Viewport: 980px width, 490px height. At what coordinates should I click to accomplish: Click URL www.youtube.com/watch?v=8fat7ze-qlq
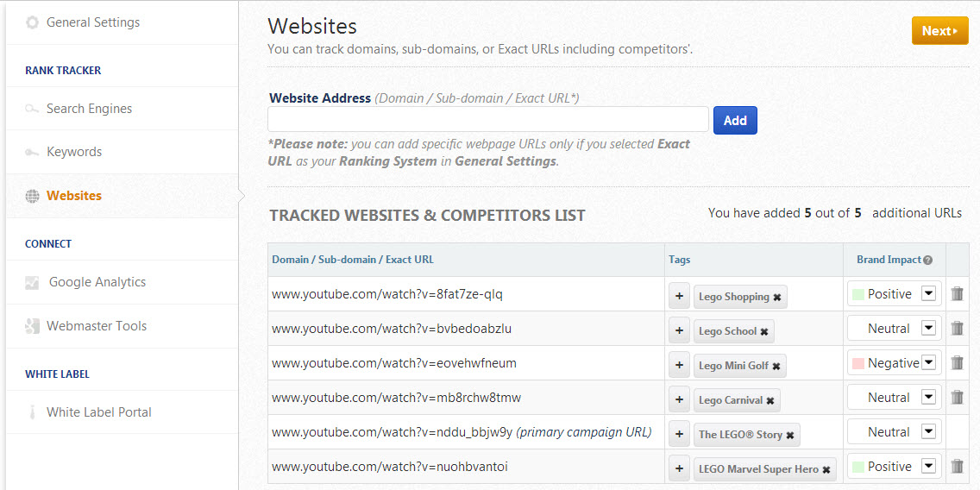tap(386, 294)
